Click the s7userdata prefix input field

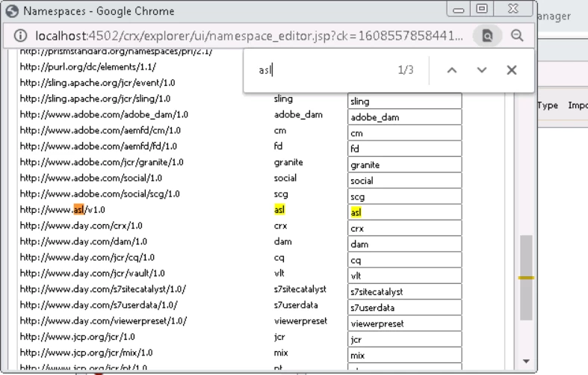(x=405, y=308)
